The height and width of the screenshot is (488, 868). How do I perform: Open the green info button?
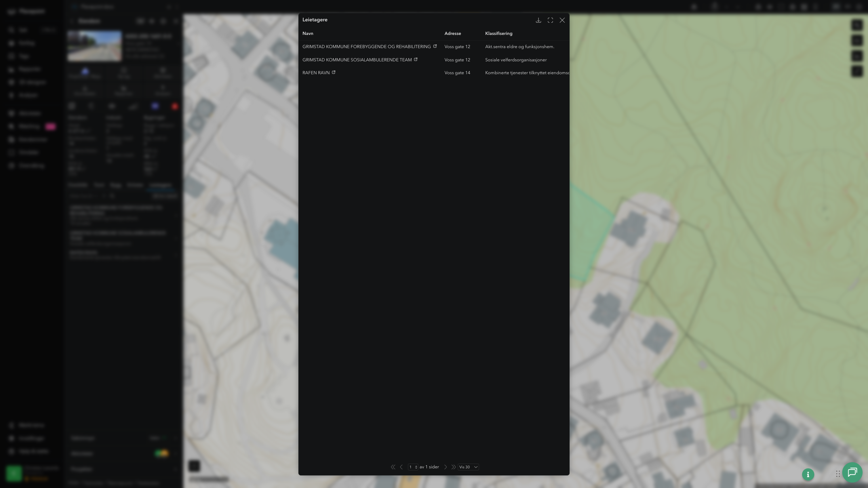point(808,474)
